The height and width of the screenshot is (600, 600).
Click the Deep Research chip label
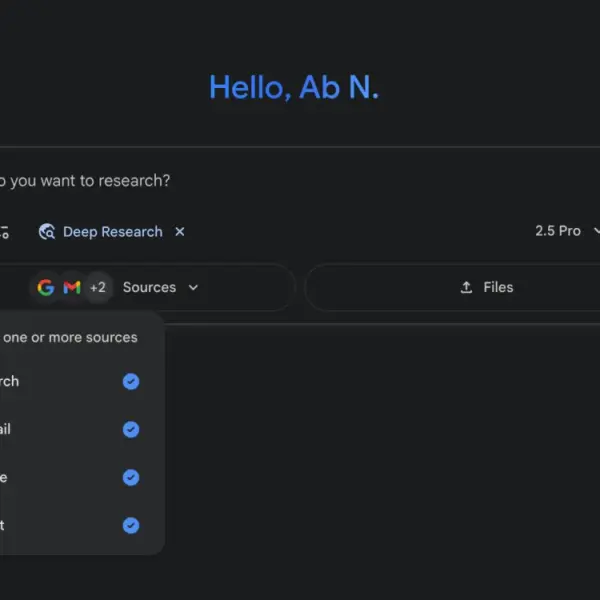[x=112, y=232]
